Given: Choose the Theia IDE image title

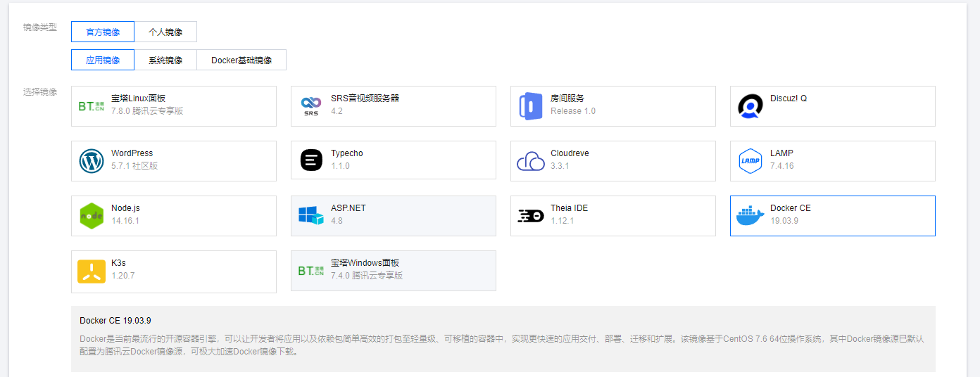Looking at the screenshot, I should pyautogui.click(x=569, y=208).
